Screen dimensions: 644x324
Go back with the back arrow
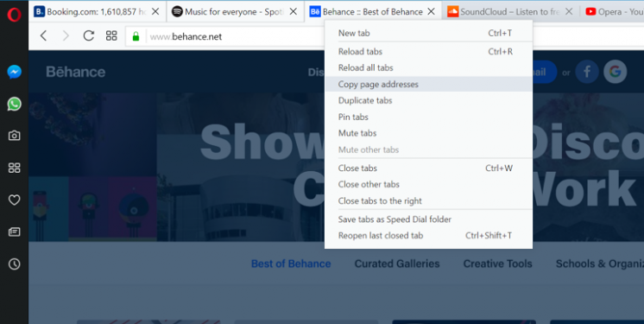(43, 36)
